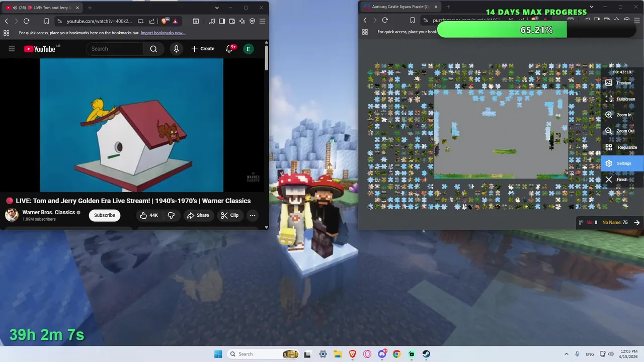
Task: Select the LIVE: Tom and Jerry tab
Action: (42, 8)
